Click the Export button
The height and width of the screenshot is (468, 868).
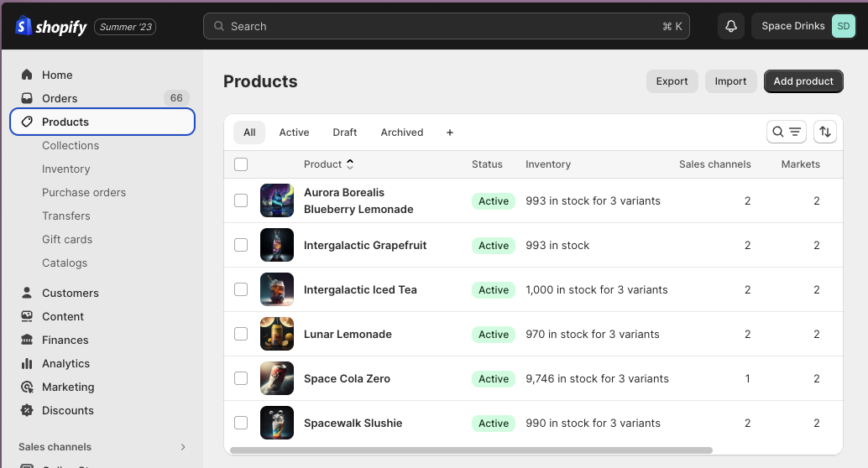click(672, 81)
